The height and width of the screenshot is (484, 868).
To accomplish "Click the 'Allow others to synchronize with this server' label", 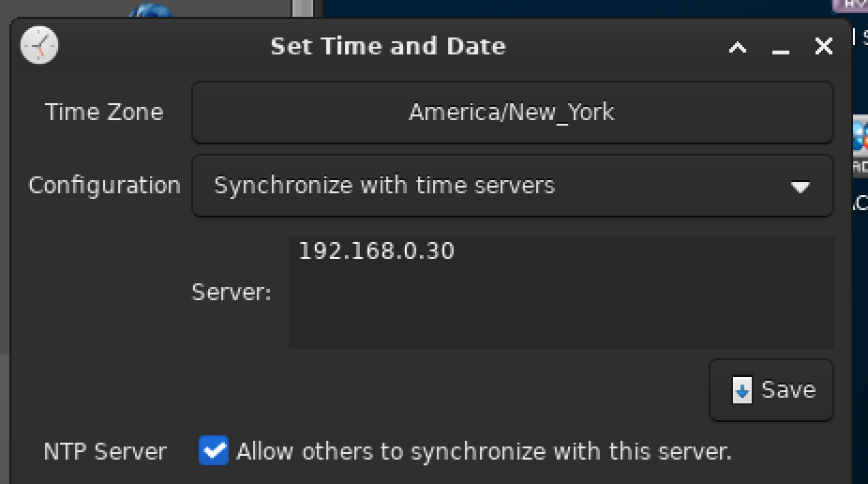I will tap(483, 451).
